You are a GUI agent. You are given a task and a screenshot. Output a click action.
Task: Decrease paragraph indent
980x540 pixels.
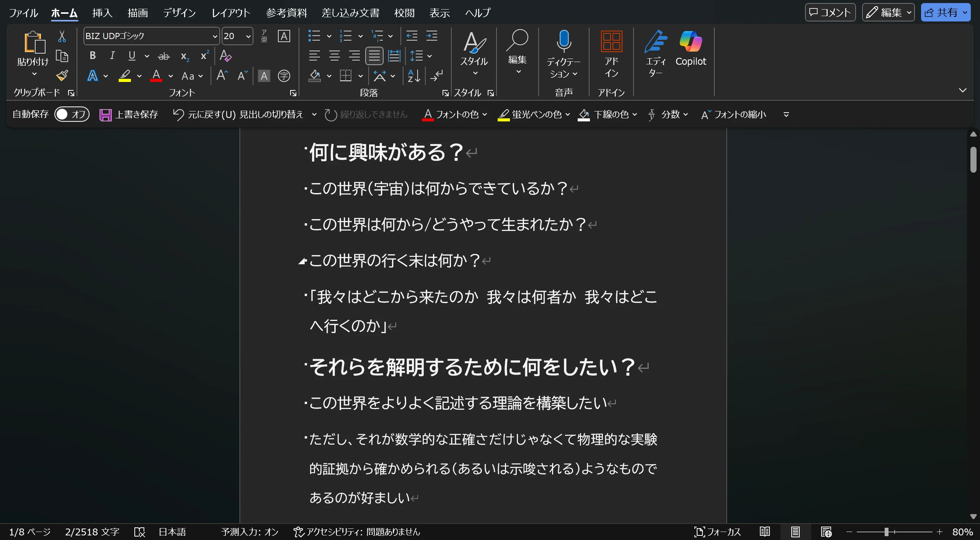tap(412, 36)
